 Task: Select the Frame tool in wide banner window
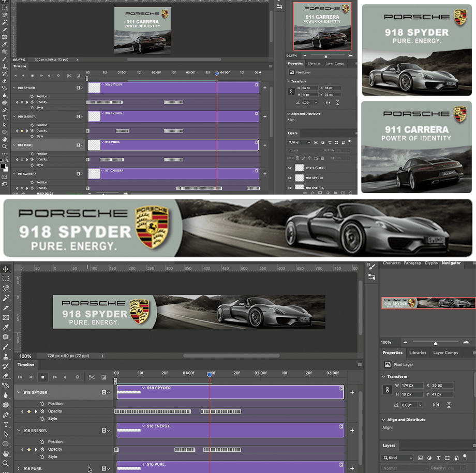(6, 317)
